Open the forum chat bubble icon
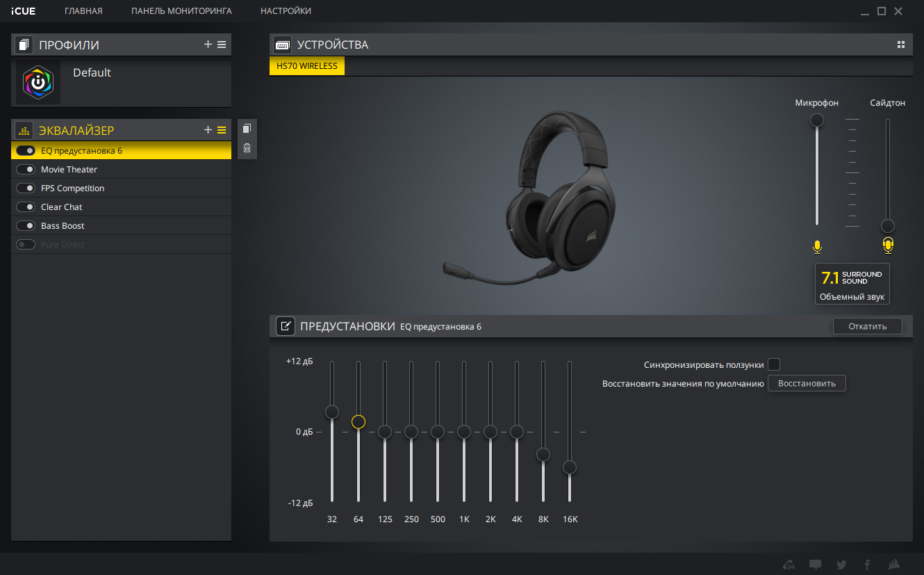This screenshot has width=924, height=575. [x=816, y=565]
